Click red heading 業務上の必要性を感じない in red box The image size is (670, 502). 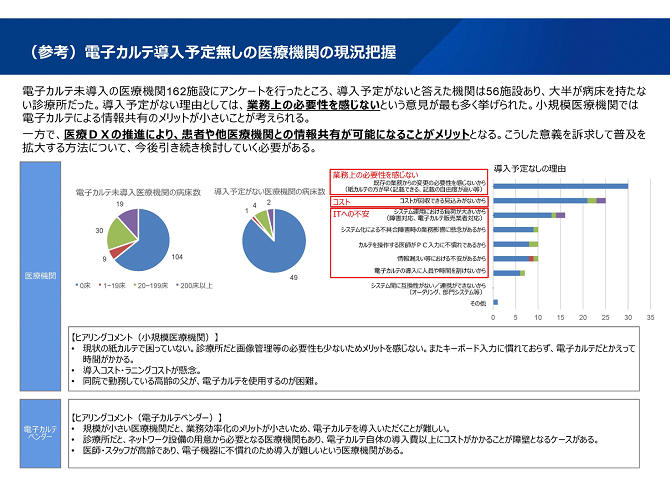pos(376,175)
